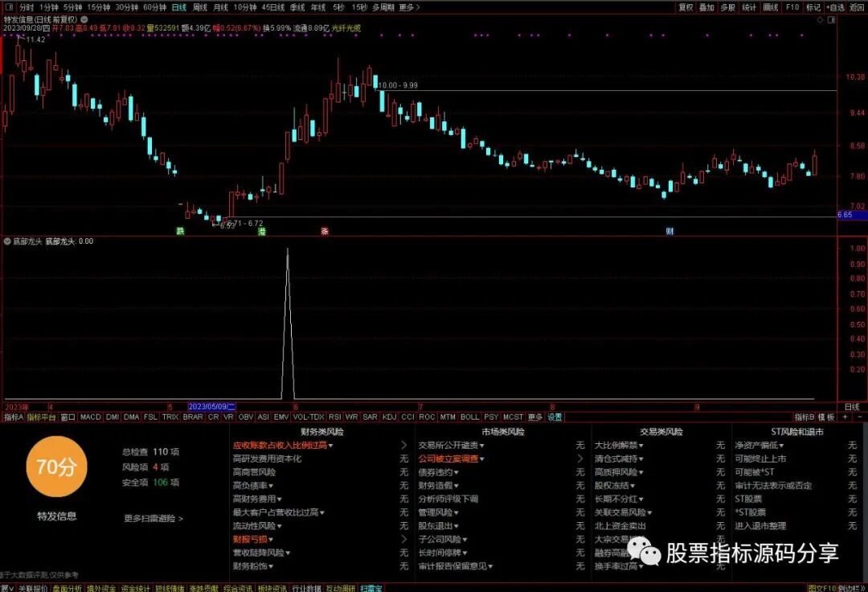Select the BOLL indicator
868x592 pixels.
coord(469,417)
